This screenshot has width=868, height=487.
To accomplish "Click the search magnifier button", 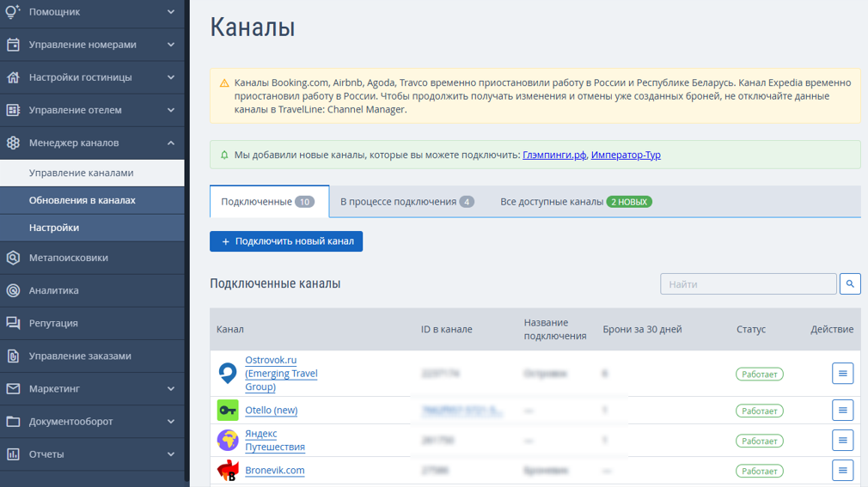I will (850, 283).
